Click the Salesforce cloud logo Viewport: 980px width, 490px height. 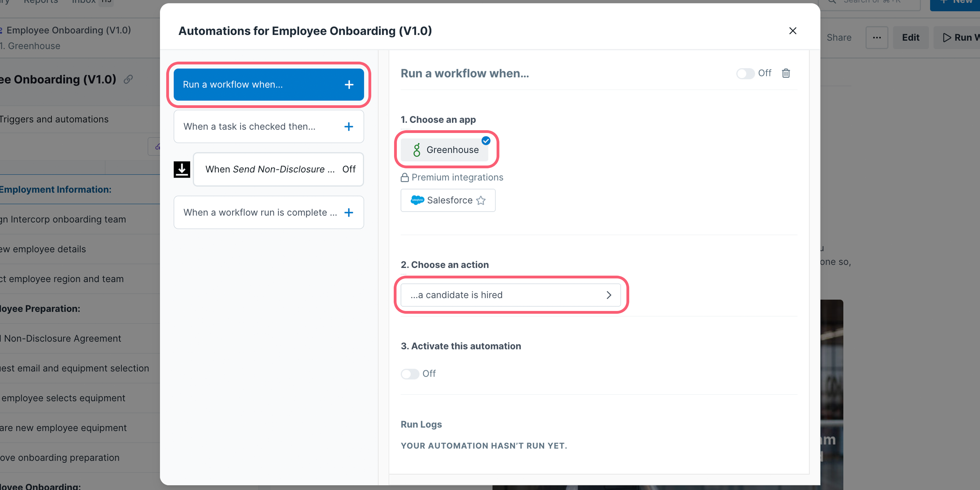coord(417,200)
